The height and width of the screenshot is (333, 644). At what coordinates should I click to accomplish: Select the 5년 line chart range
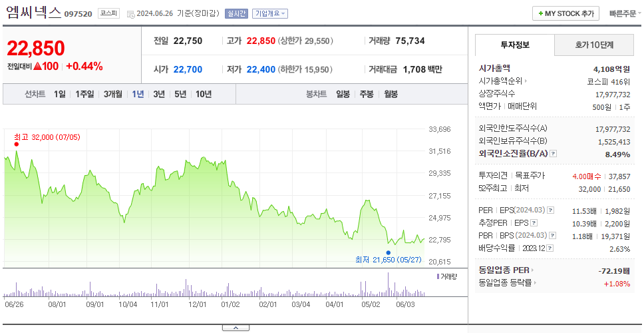point(180,94)
